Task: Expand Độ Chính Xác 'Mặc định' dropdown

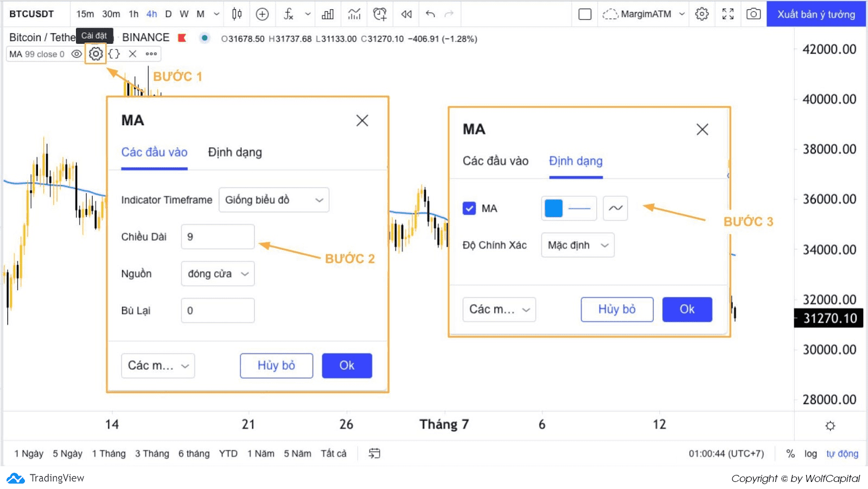Action: (578, 245)
